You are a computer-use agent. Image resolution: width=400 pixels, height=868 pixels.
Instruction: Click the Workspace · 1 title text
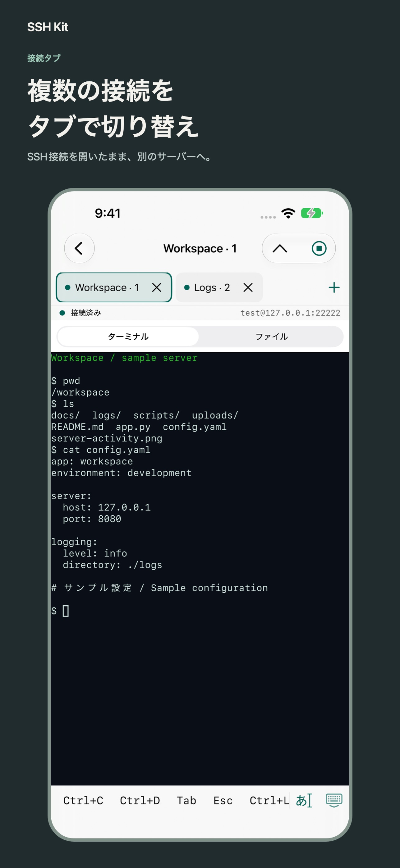tap(200, 248)
